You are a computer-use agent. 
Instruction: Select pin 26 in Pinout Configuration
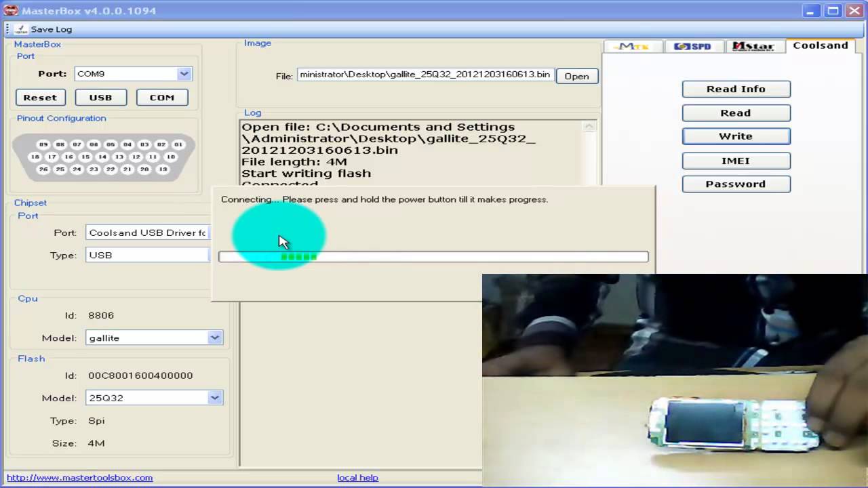(43, 169)
